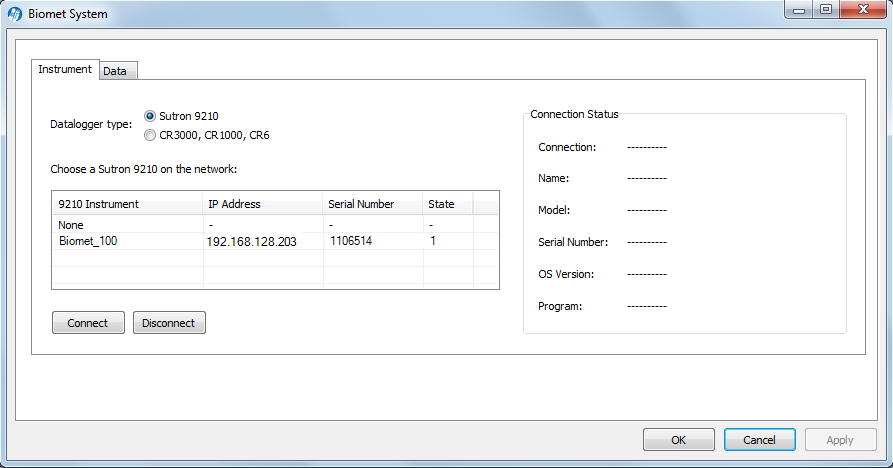Click the Name: status label
Image resolution: width=893 pixels, height=468 pixels.
point(554,178)
